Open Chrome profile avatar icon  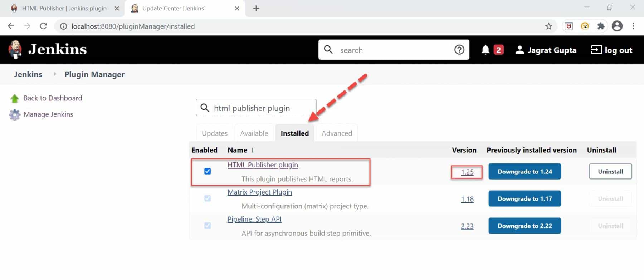(617, 26)
